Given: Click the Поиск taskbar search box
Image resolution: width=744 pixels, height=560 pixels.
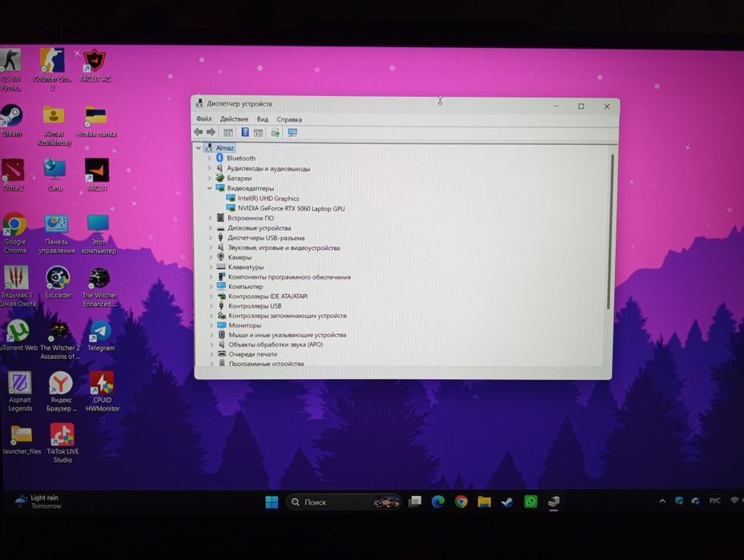Looking at the screenshot, I should point(344,502).
